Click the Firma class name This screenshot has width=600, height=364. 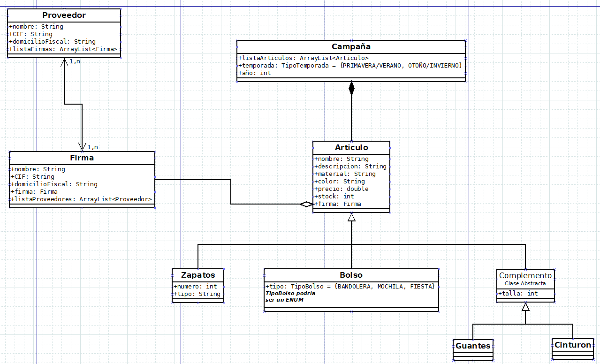82,158
